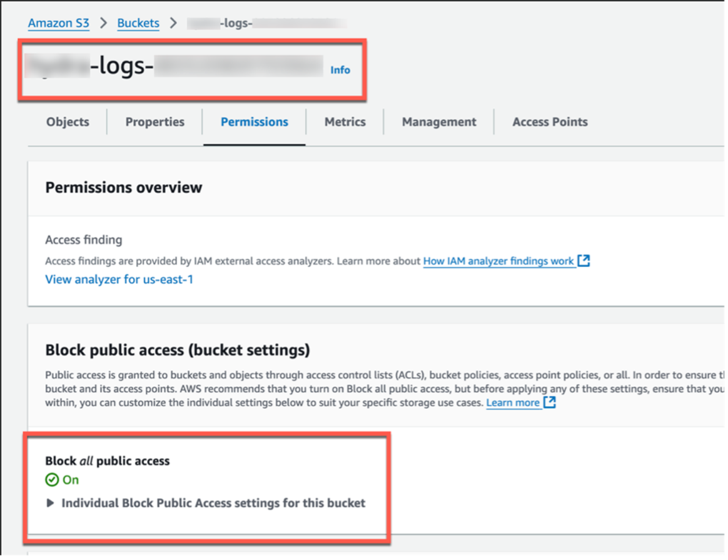Open the Properties tab
The image size is (728, 560).
(154, 122)
